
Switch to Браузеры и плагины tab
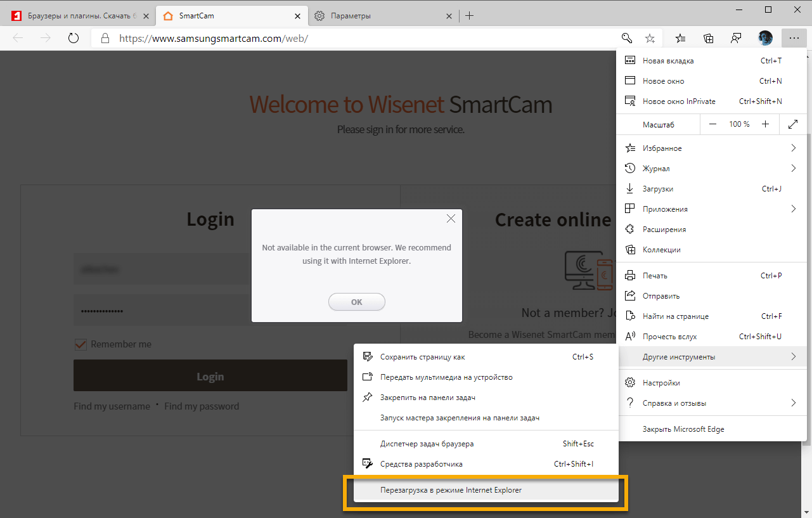(80, 16)
